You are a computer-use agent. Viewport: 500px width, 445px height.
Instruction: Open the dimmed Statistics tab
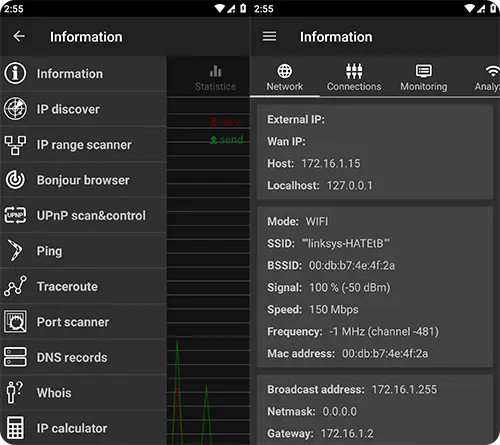215,78
